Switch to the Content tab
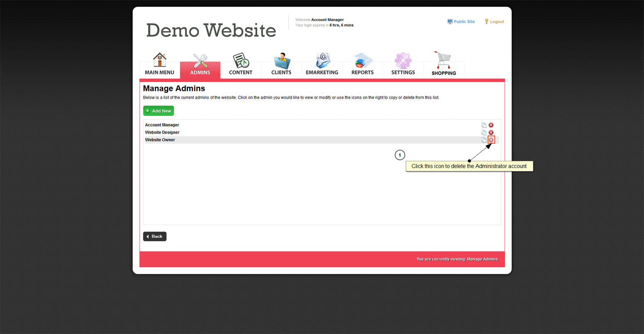 (x=241, y=64)
